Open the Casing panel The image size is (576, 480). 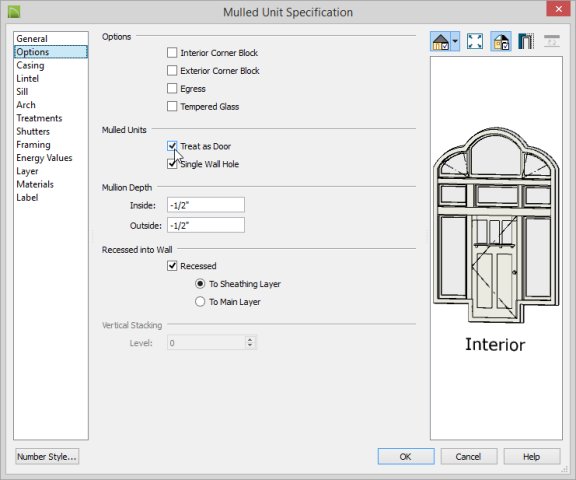point(30,65)
